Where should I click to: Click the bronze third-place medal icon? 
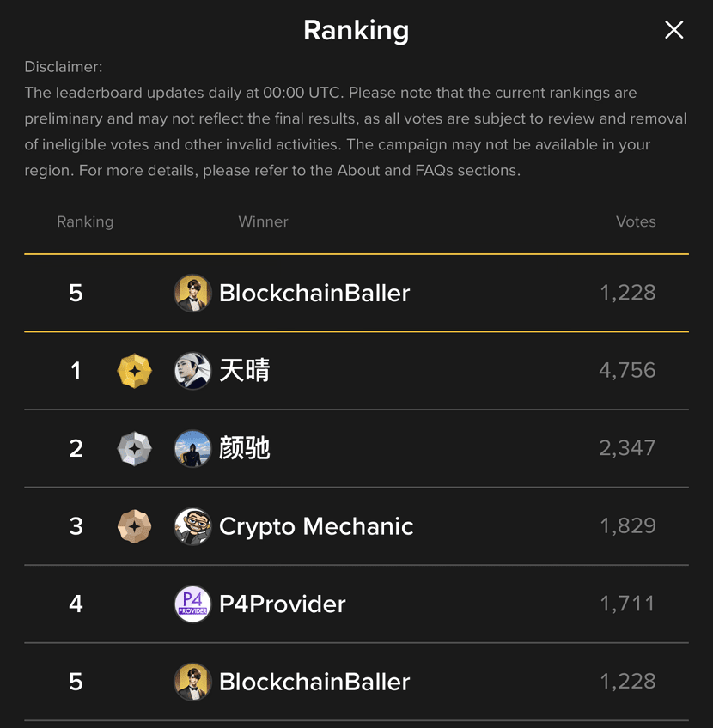134,526
